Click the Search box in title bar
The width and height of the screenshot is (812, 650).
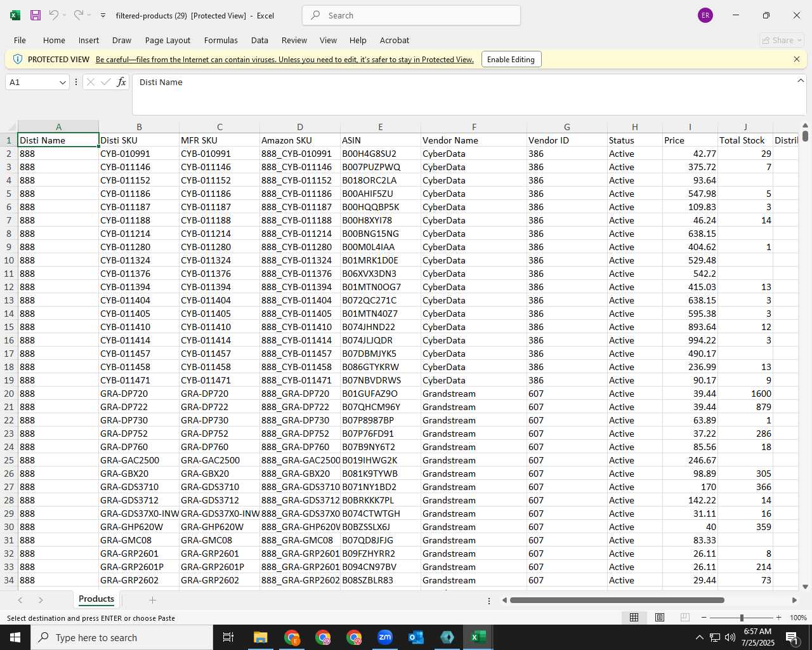[411, 15]
